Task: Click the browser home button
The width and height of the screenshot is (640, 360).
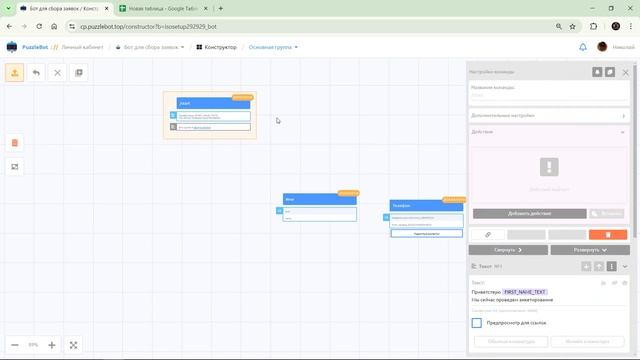Action: click(54, 27)
